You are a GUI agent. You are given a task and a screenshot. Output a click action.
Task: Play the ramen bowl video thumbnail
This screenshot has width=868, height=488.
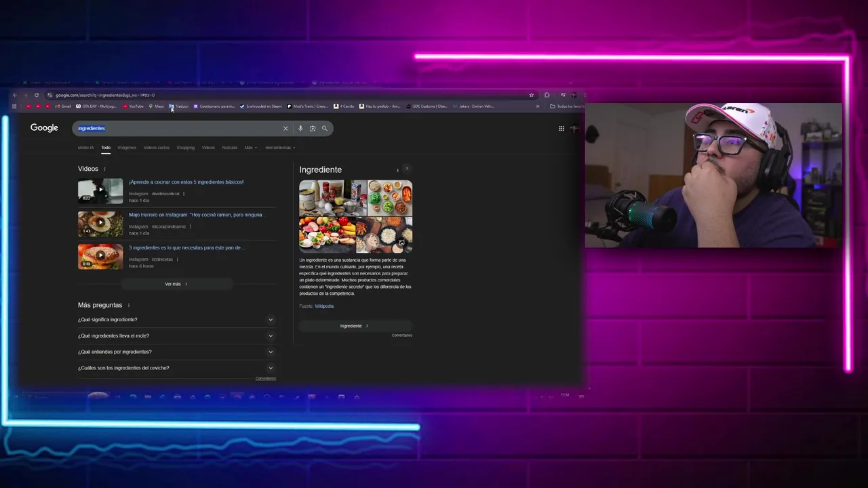point(100,224)
